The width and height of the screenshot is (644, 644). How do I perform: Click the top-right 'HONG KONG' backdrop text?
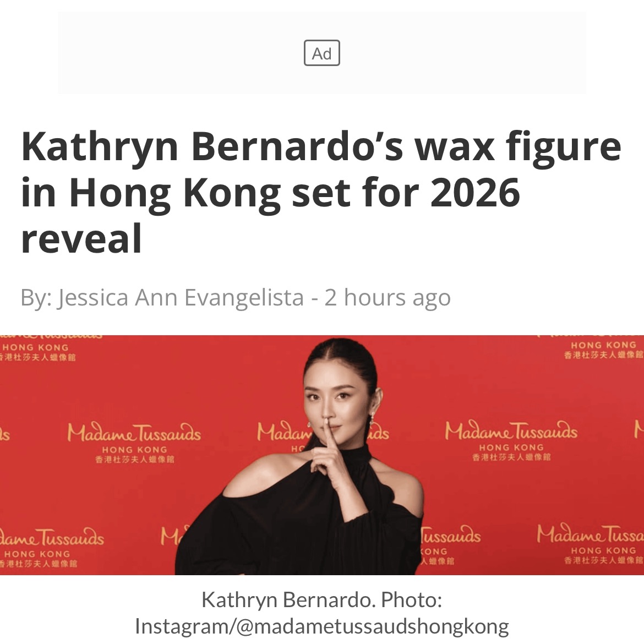(x=603, y=345)
